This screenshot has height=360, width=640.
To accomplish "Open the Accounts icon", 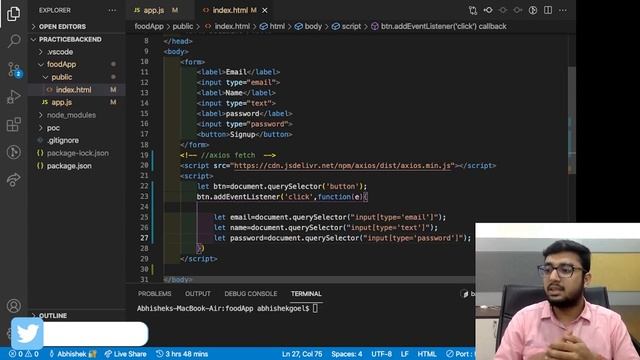I will 13,306.
